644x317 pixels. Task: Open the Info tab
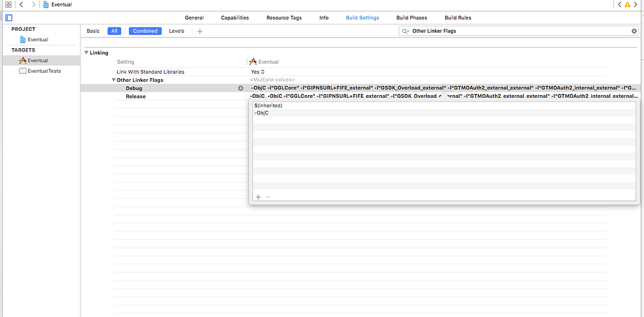coord(324,18)
